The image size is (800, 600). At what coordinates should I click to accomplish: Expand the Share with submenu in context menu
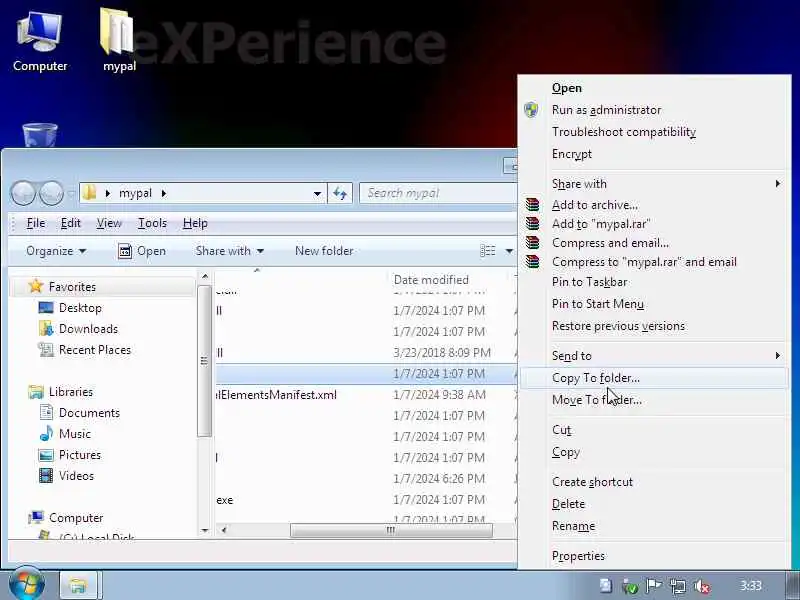[778, 183]
